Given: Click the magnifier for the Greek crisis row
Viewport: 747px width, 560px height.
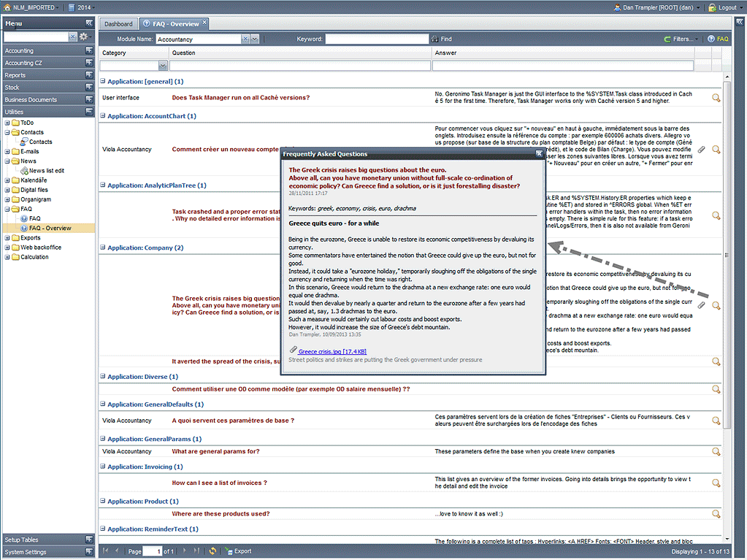Looking at the screenshot, I should click(716, 306).
